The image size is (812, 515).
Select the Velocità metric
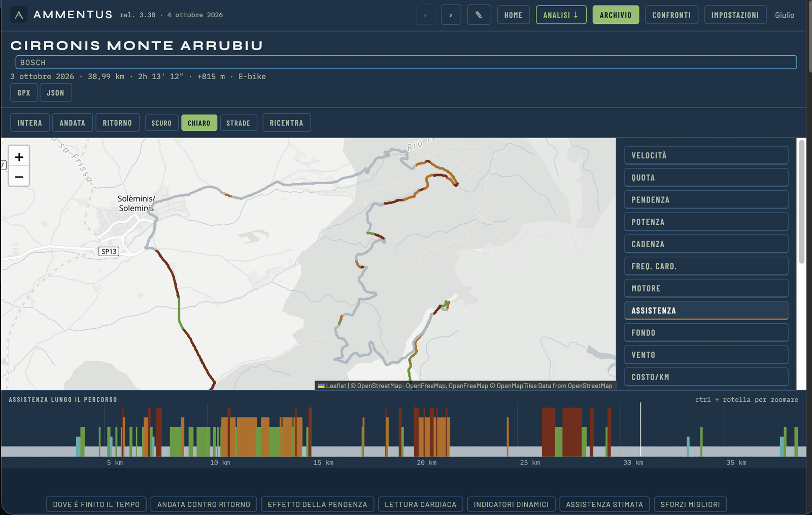[706, 155]
